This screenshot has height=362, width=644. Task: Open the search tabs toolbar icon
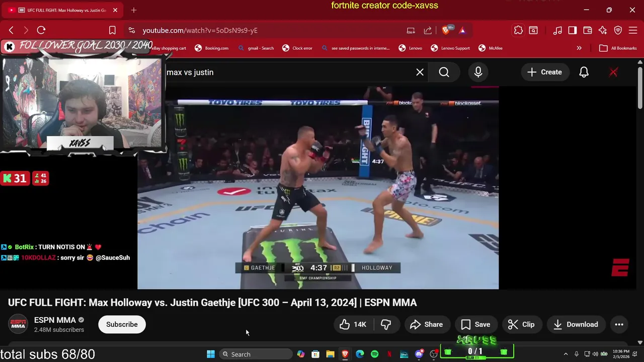(x=533, y=30)
